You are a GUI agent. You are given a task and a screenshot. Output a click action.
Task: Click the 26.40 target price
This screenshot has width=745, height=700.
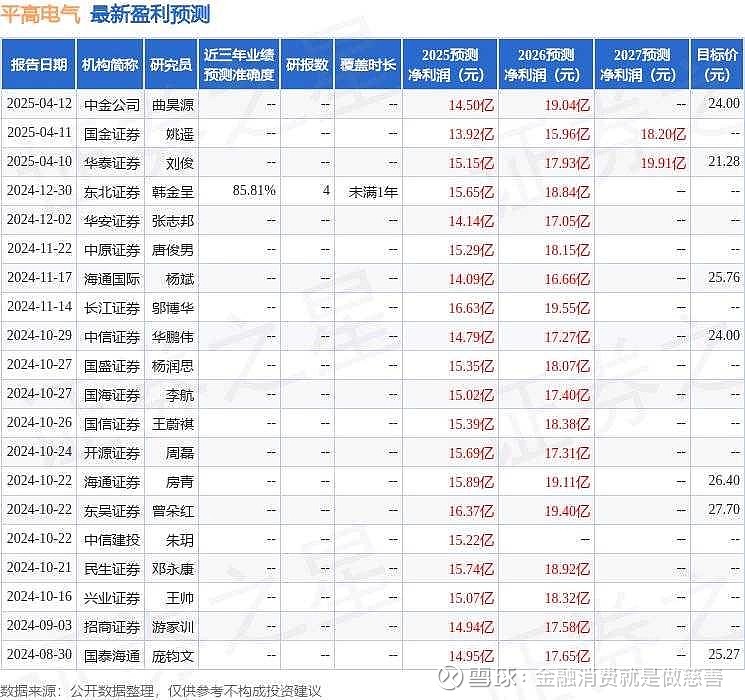click(724, 480)
